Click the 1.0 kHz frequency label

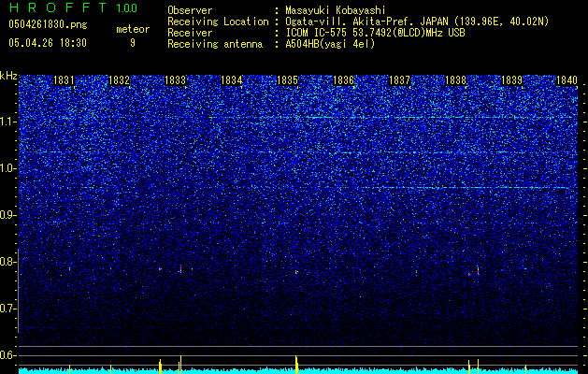pos(7,168)
